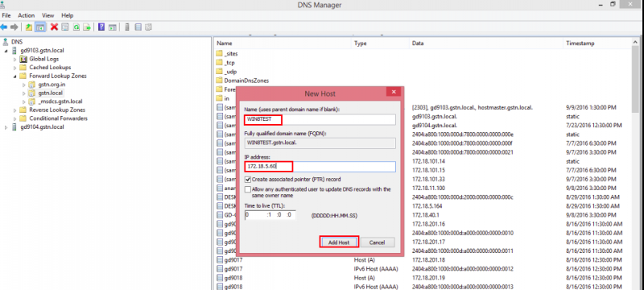
Task: Expand the gstn.local zone
Action: [x=24, y=93]
